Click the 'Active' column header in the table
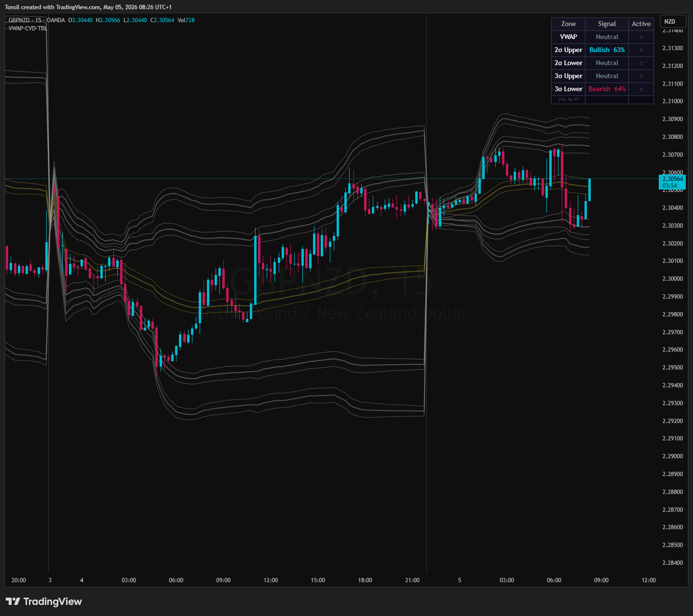The height and width of the screenshot is (616, 693). click(x=641, y=24)
